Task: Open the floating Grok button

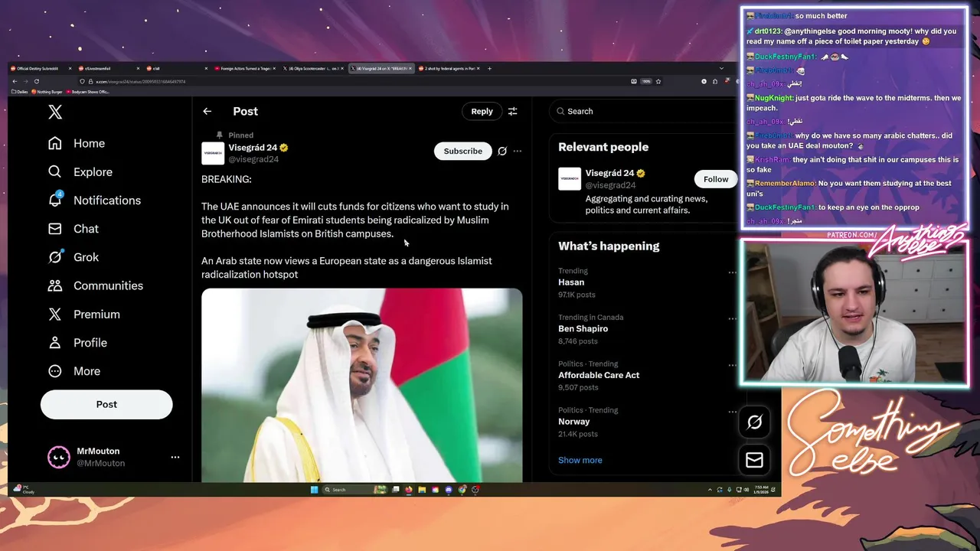Action: [x=754, y=422]
